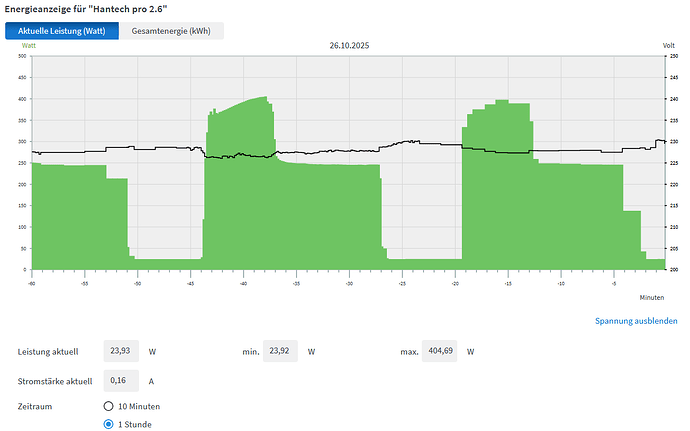Click the Stromstärke aktuell label text
The width and height of the screenshot is (690, 431).
pyautogui.click(x=56, y=381)
